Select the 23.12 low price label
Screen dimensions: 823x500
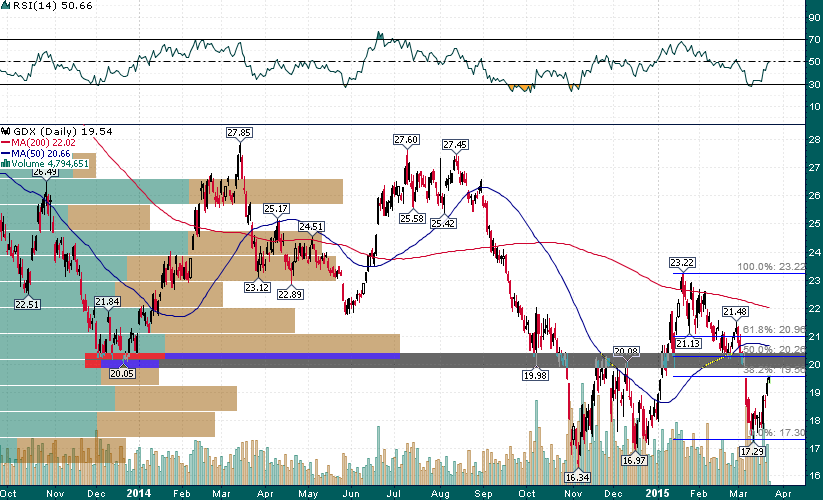click(x=257, y=288)
